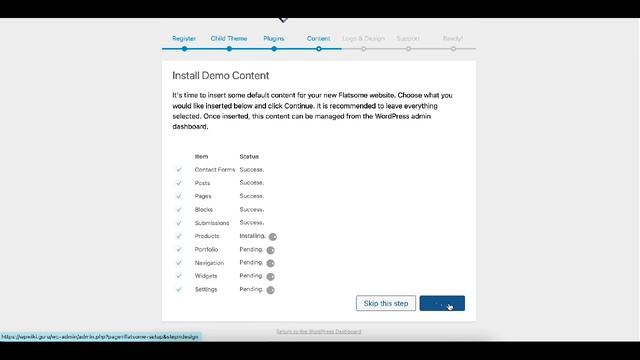Click the Content progress dot

click(319, 49)
